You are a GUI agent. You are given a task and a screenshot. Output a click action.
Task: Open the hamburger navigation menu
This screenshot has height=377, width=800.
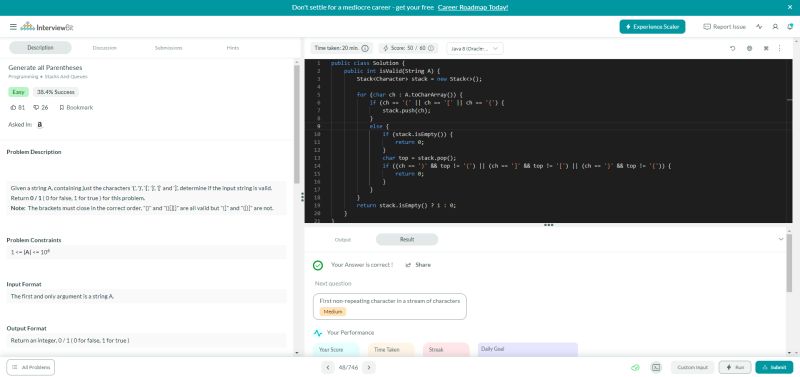pyautogui.click(x=13, y=27)
